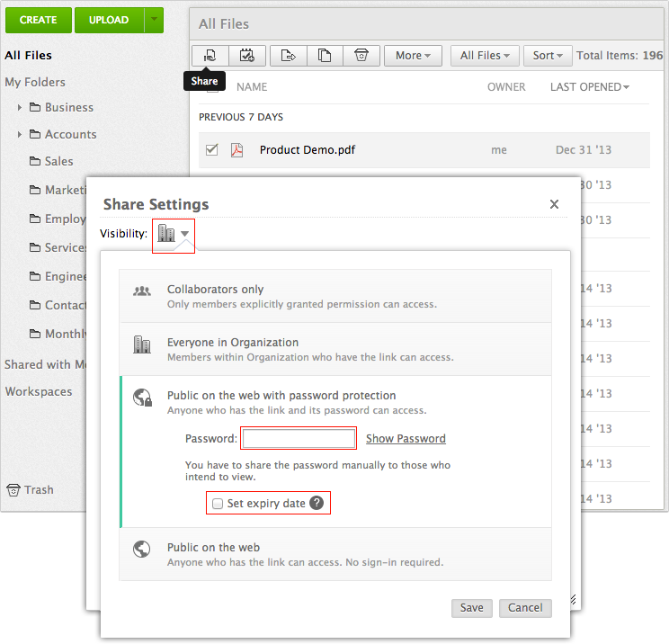Click the Upload dropdown arrow
This screenshot has height=644, width=669.
click(x=154, y=20)
